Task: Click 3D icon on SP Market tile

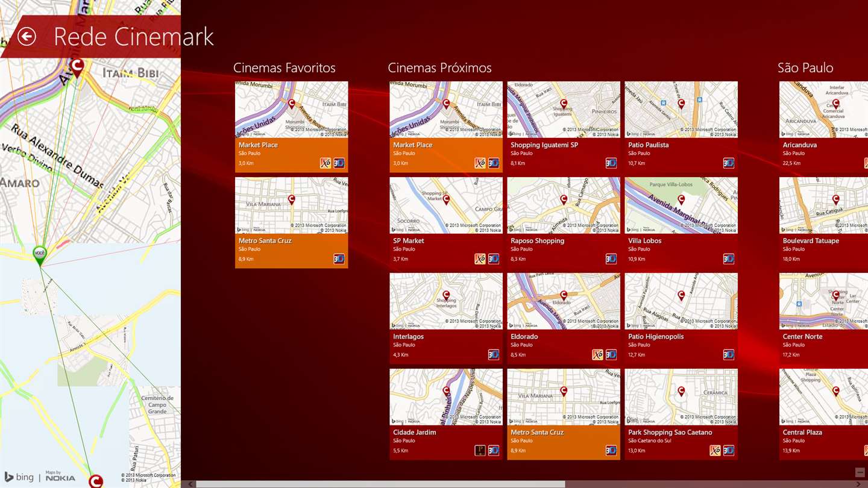Action: [x=494, y=259]
